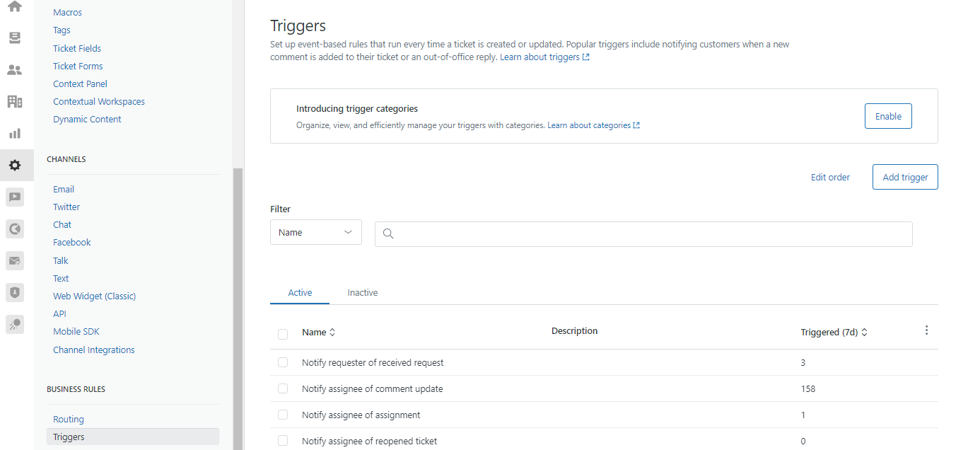Check 'Notify assignee of comment update' row

point(283,388)
